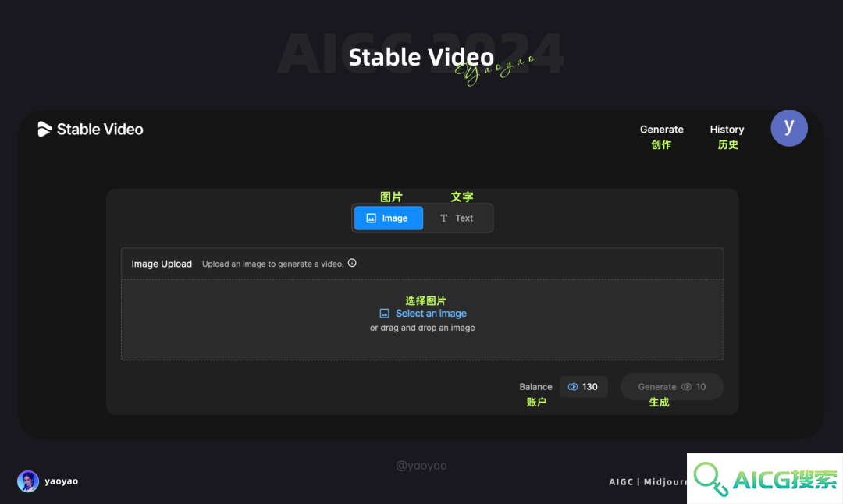This screenshot has width=843, height=504.
Task: Open the purple 'y' user avatar
Action: click(788, 128)
